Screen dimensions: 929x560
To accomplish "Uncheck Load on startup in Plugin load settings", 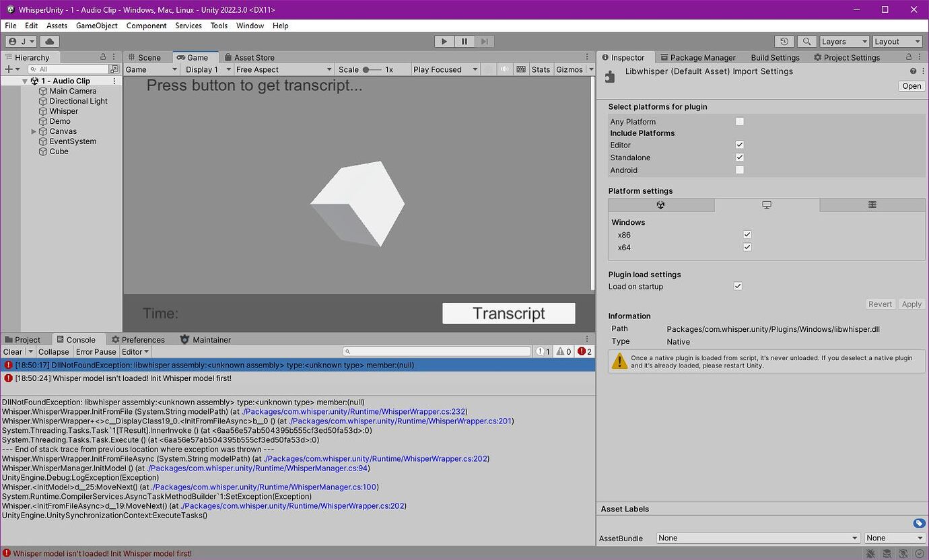I will click(x=737, y=286).
